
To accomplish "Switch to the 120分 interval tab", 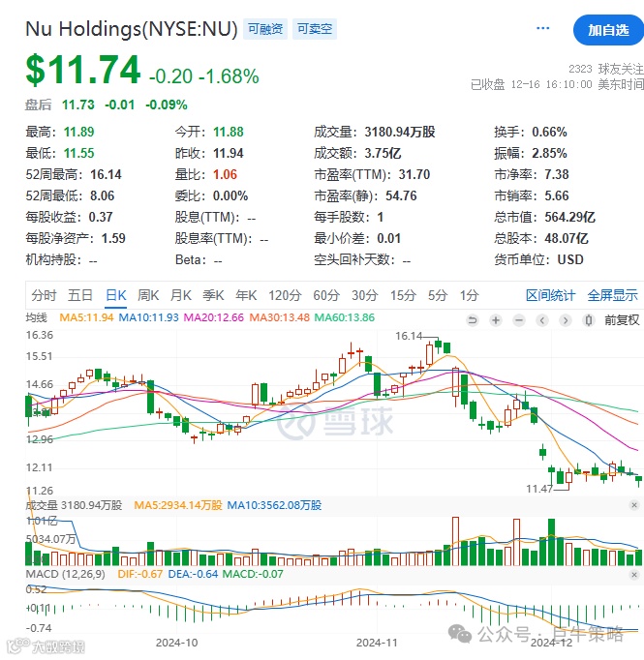I will [x=285, y=295].
